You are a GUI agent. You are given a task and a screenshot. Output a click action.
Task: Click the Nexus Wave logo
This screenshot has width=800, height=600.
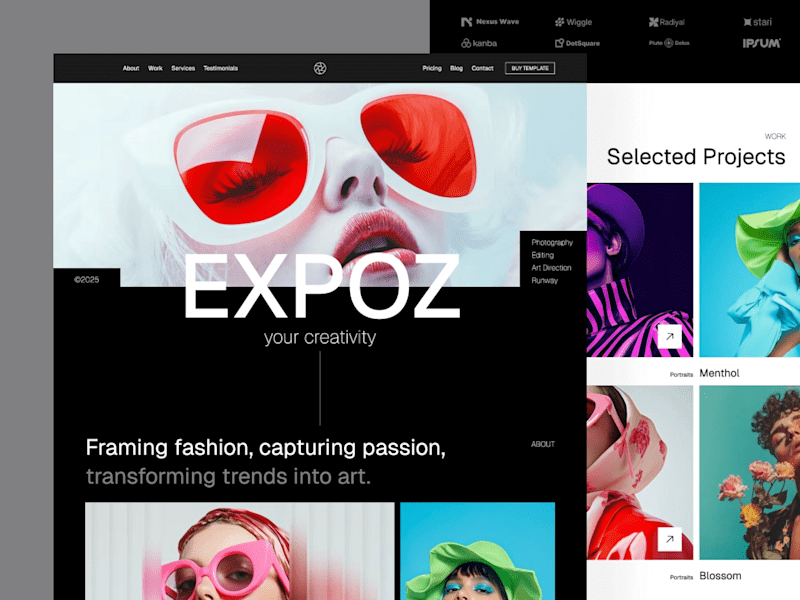pyautogui.click(x=490, y=22)
